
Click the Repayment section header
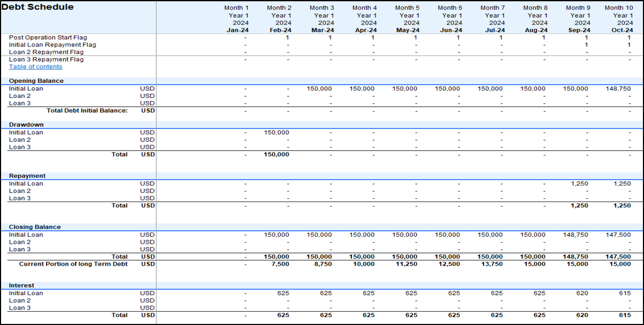(x=27, y=176)
